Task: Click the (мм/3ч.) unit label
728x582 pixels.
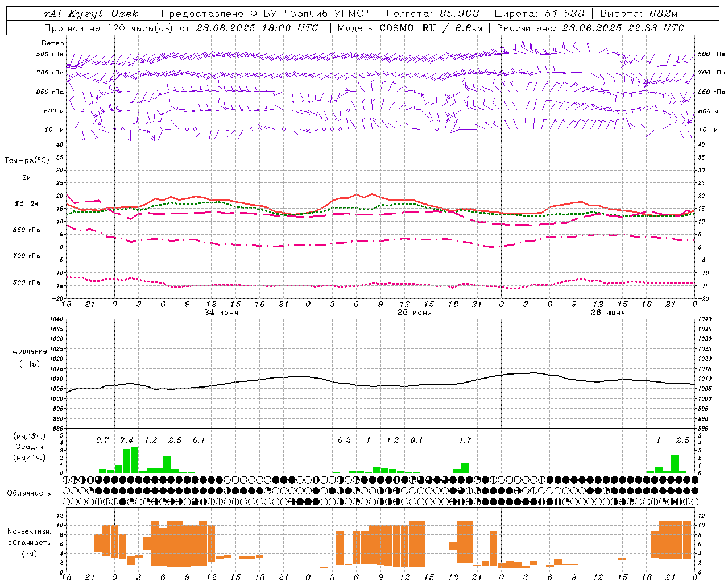Action: click(28, 436)
